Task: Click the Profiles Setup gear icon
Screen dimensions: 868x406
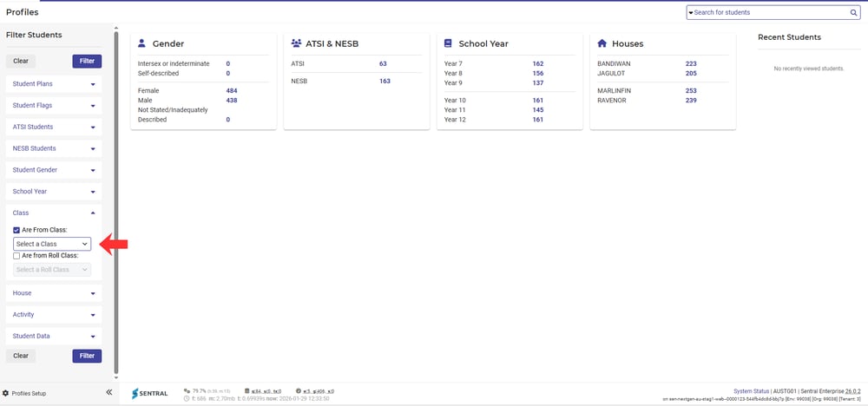Action: 6,393
